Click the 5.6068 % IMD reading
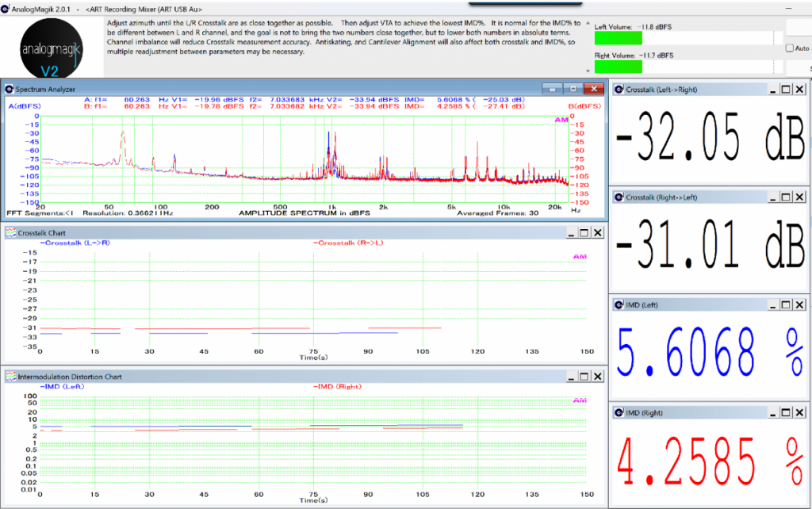 pos(710,351)
